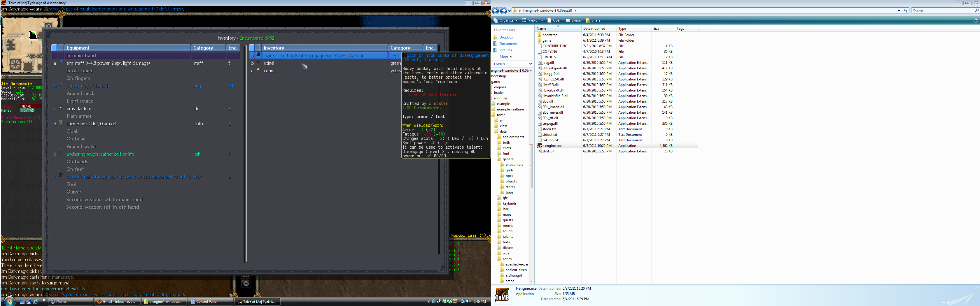This screenshot has width=980, height=306.
Task: Click the folder tree vertical scrollbar
Action: (531, 166)
